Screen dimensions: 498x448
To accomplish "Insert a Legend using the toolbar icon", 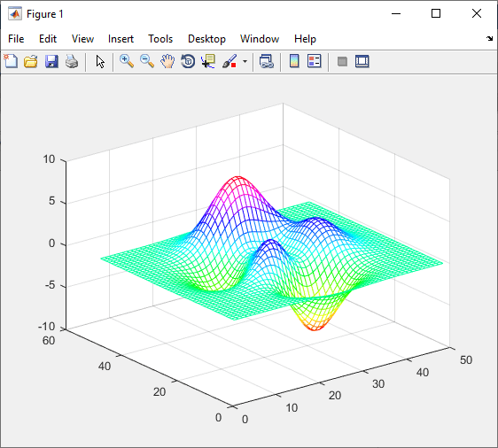I will coord(315,61).
